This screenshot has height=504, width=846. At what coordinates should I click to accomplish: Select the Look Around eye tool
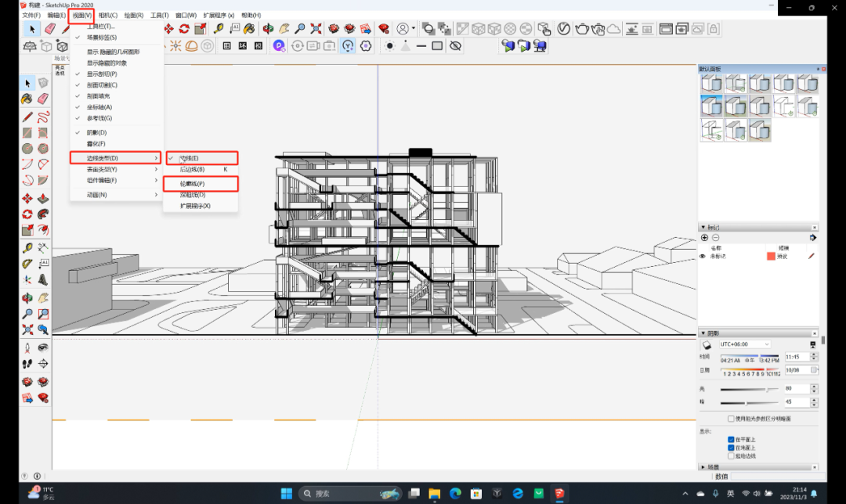(43, 347)
